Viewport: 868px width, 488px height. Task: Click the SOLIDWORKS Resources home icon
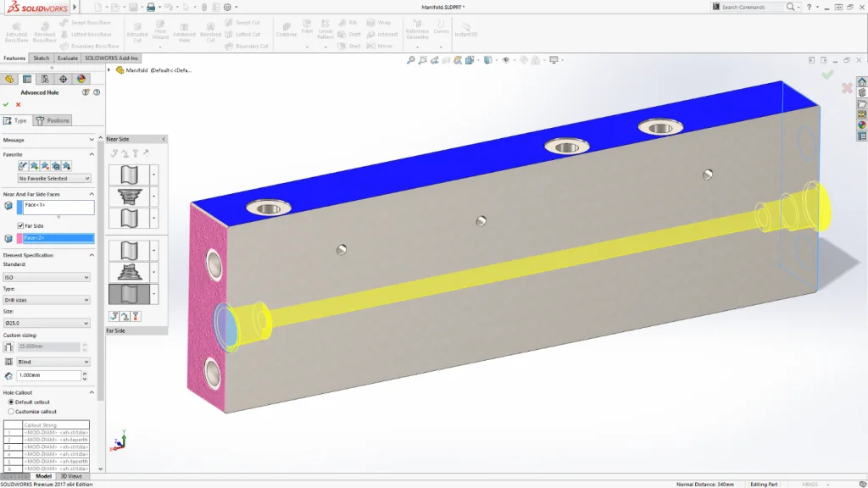(x=862, y=82)
